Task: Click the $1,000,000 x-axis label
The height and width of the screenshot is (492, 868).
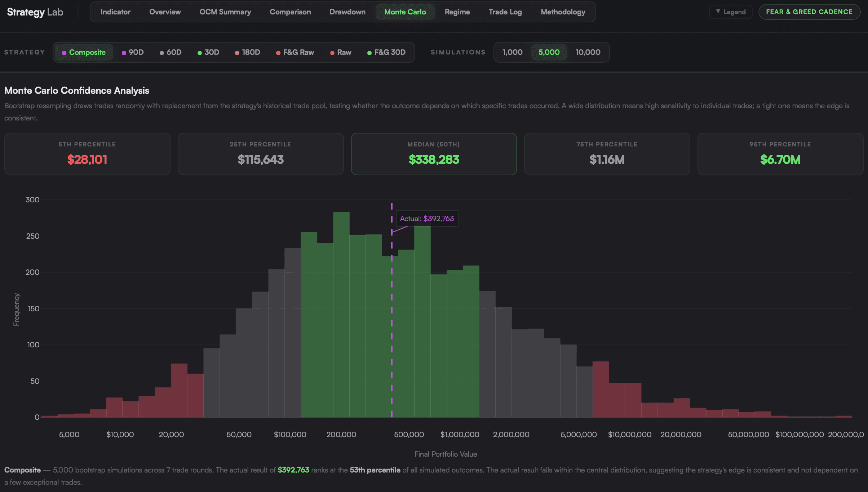Action: (460, 435)
